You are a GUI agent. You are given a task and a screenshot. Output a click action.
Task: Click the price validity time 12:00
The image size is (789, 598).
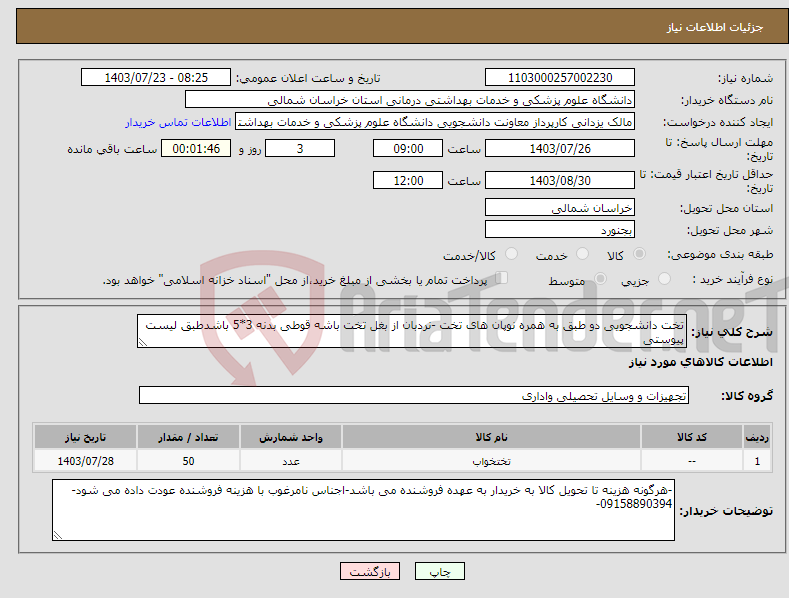tap(408, 180)
